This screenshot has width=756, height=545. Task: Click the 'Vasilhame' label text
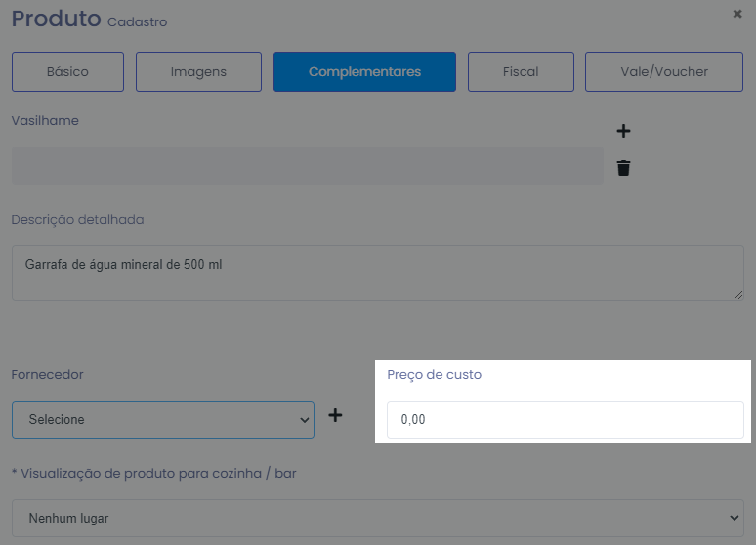click(45, 120)
